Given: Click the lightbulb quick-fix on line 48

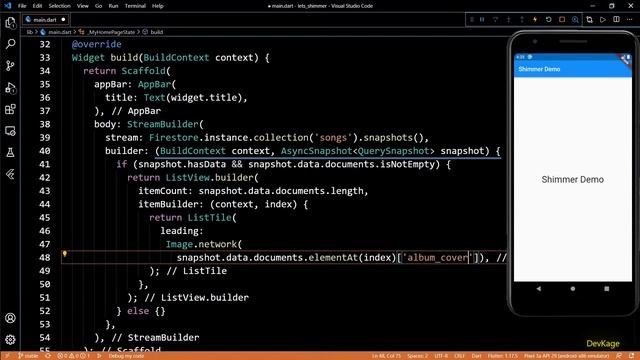Looking at the screenshot, I should pos(64,254).
